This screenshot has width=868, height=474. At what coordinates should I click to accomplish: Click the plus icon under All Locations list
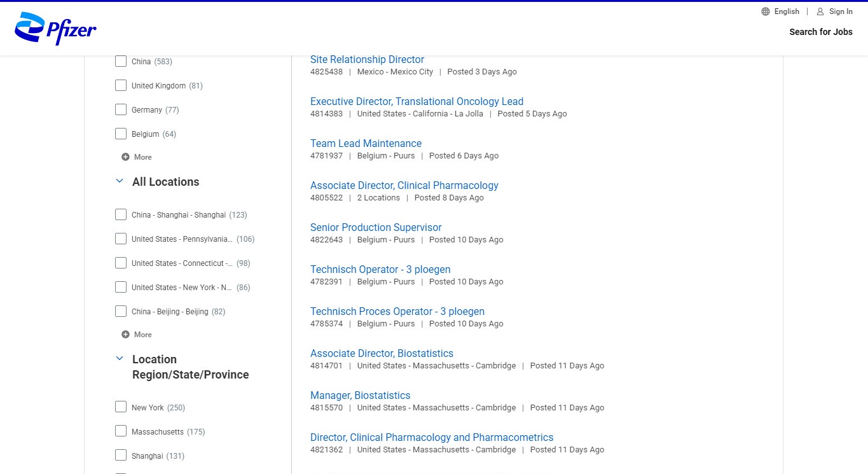(x=125, y=335)
